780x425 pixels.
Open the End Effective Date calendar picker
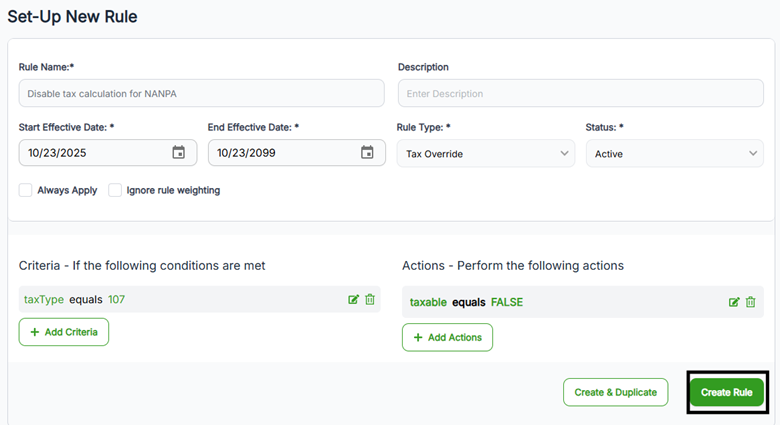pyautogui.click(x=367, y=153)
